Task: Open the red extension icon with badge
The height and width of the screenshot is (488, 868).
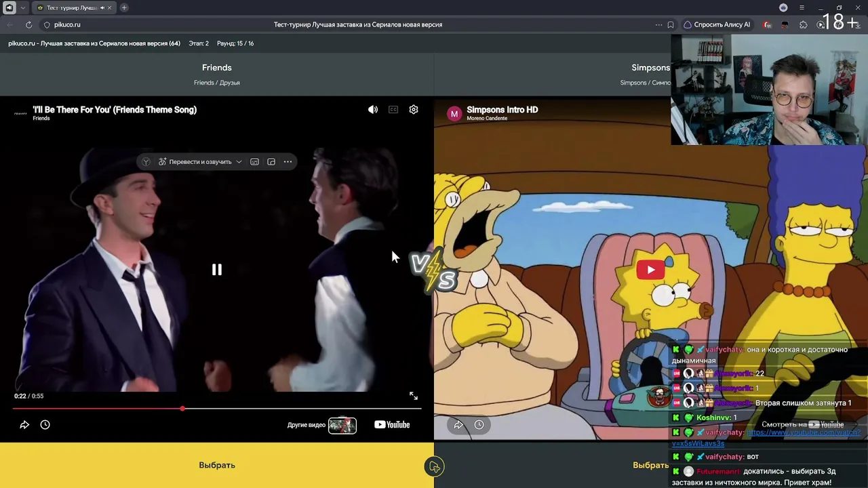Action: point(767,24)
